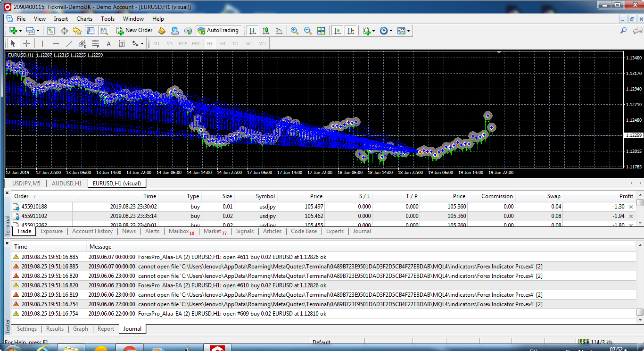Open Market Watch window icon
Viewport: 644px width, 351px height.
51,31
